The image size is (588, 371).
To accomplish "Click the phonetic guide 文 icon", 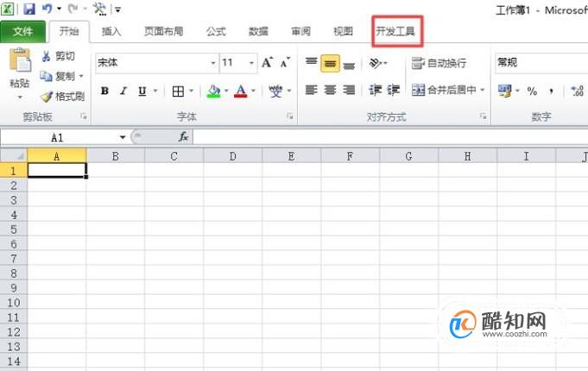I will pos(276,91).
